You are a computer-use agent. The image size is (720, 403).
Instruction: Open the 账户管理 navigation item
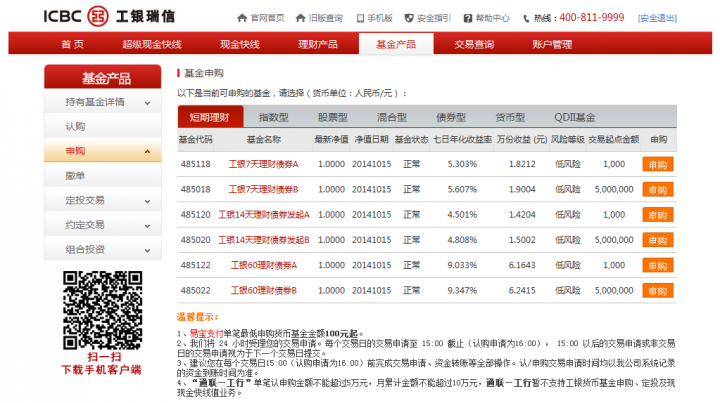tap(552, 44)
